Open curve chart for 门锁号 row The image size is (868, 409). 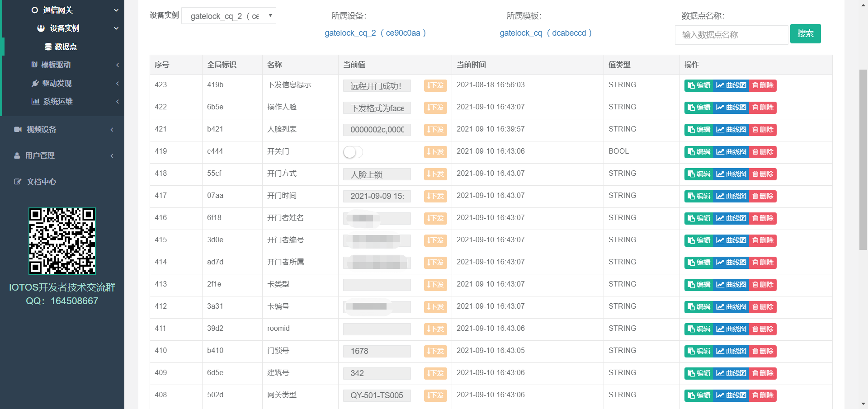(731, 351)
